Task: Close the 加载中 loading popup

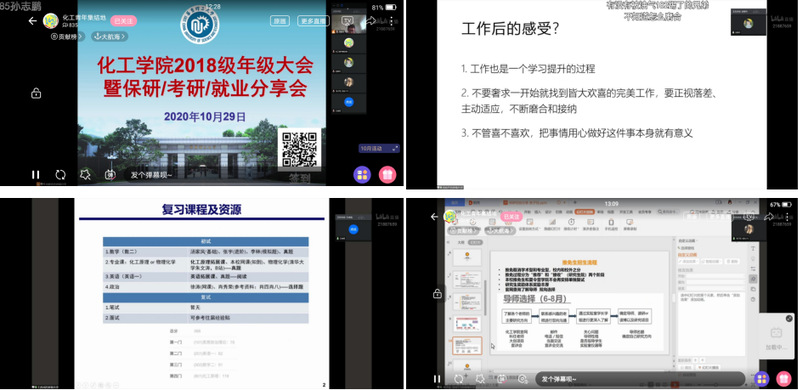Action: (789, 318)
